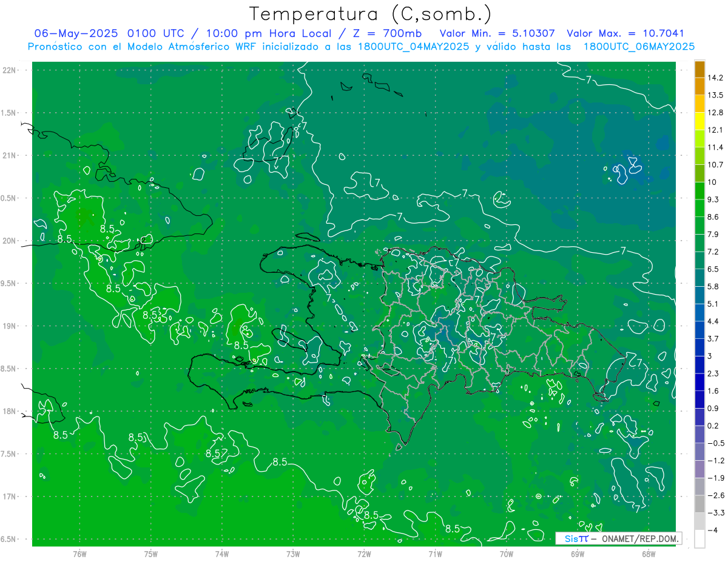Pick the green swatch between 9.3 and 8.6

click(x=699, y=208)
